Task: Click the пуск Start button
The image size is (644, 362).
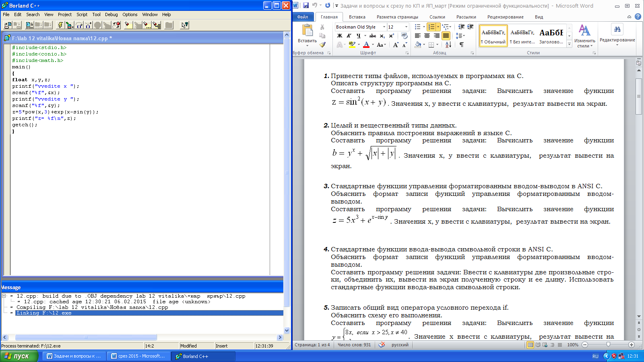Action: (19, 356)
